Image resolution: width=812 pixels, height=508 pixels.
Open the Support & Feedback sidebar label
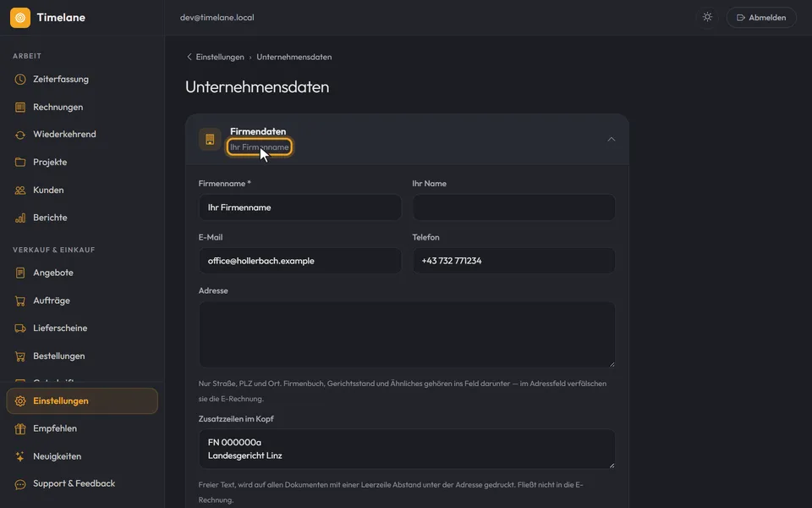click(74, 483)
